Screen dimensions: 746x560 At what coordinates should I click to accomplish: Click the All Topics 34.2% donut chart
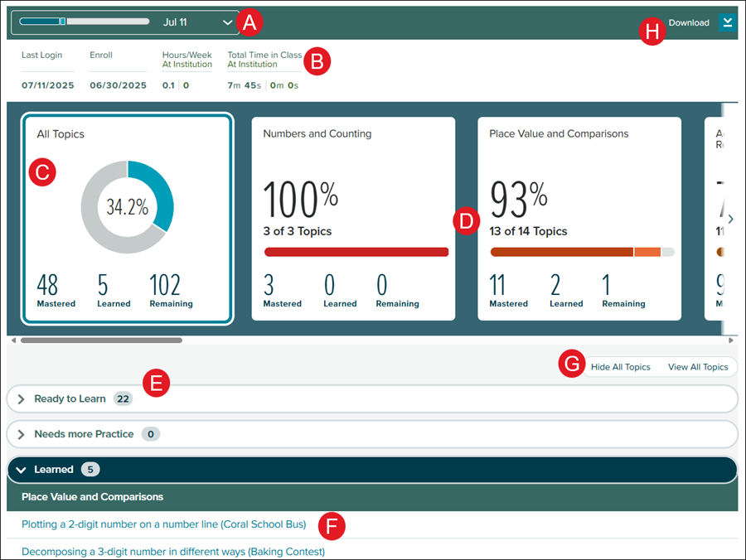click(x=127, y=207)
